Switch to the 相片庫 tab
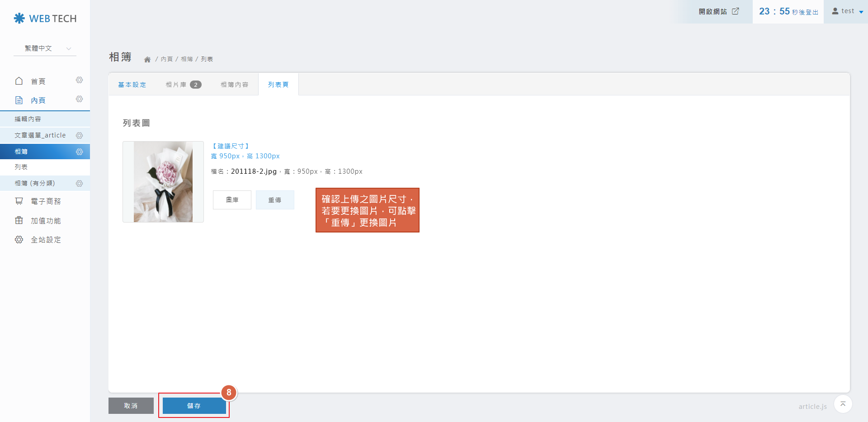The image size is (868, 422). [x=183, y=85]
